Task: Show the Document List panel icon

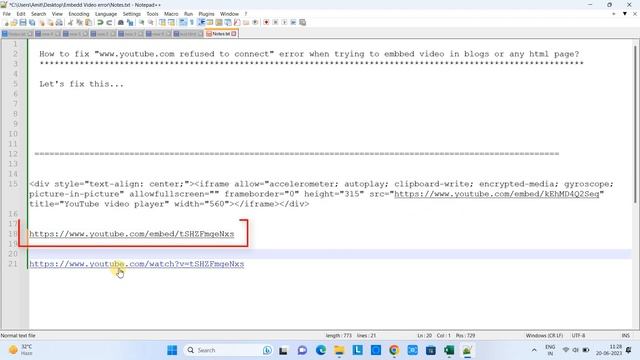Action: [228, 22]
